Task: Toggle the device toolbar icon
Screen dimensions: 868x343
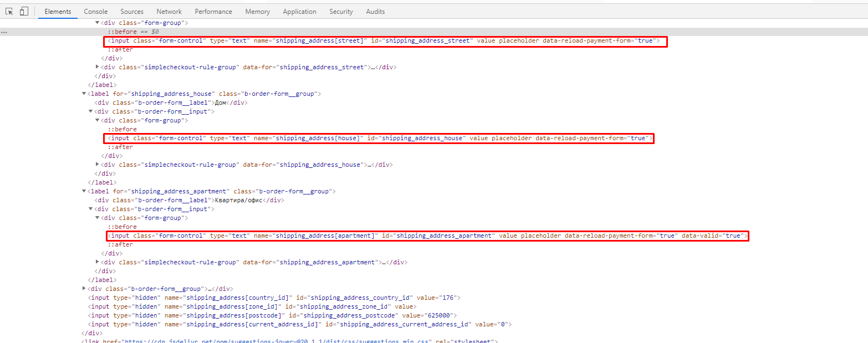Action: tap(24, 11)
